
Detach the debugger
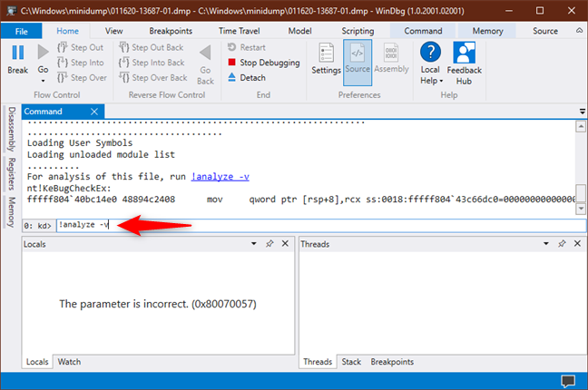247,78
